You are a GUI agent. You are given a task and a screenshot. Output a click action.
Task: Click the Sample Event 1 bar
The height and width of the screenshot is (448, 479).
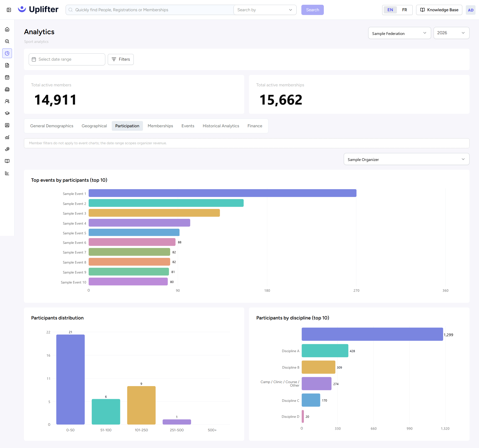point(223,193)
